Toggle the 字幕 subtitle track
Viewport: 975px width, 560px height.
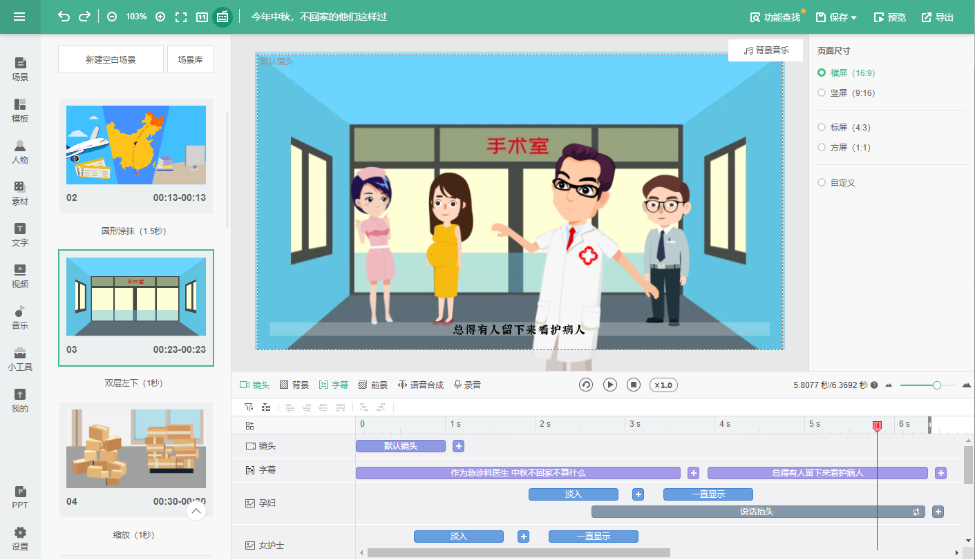[333, 385]
